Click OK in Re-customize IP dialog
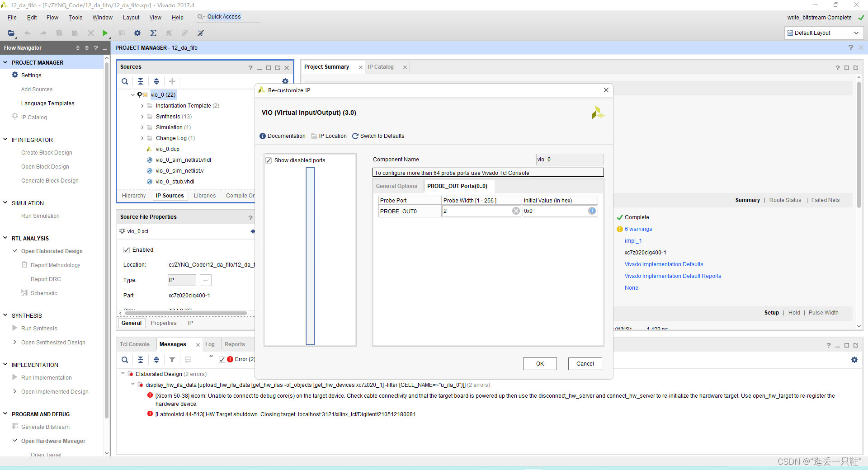Image resolution: width=868 pixels, height=470 pixels. coord(540,364)
